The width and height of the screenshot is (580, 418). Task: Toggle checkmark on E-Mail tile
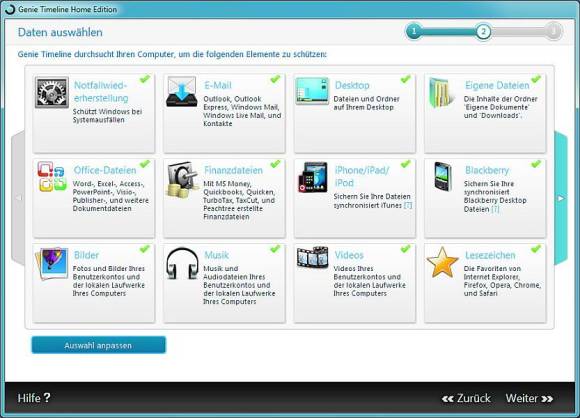click(275, 79)
